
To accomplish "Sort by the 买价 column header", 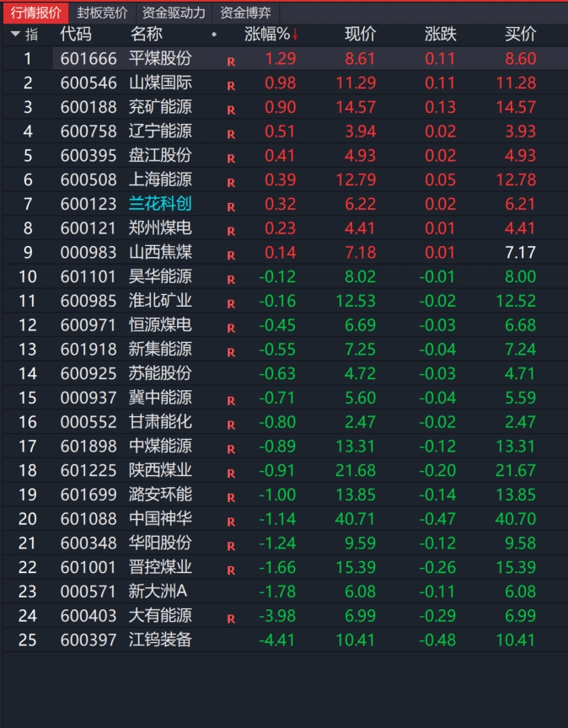I will pos(521,34).
